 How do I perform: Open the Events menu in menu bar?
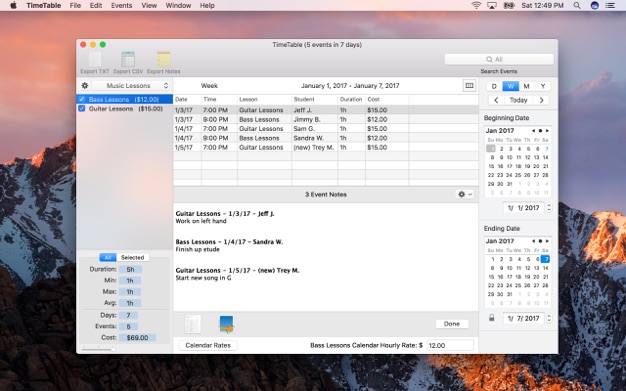(121, 6)
